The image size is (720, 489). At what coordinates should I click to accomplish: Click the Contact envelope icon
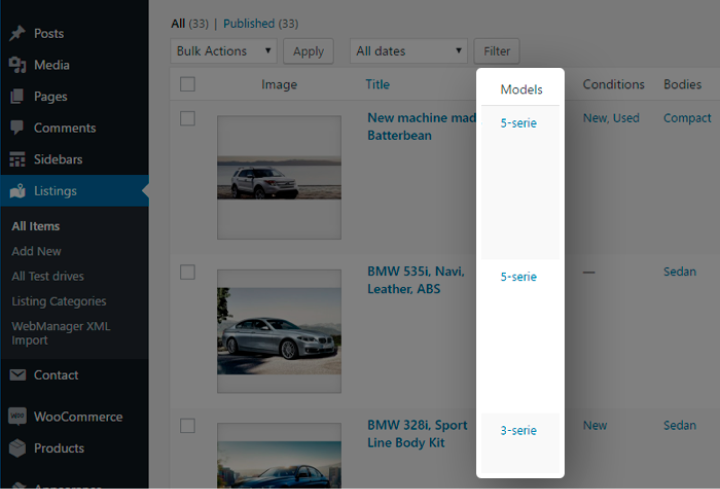pyautogui.click(x=17, y=375)
